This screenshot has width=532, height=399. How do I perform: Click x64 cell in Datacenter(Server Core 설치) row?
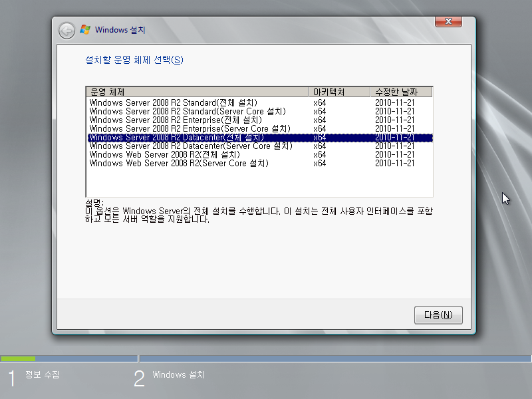click(x=320, y=146)
